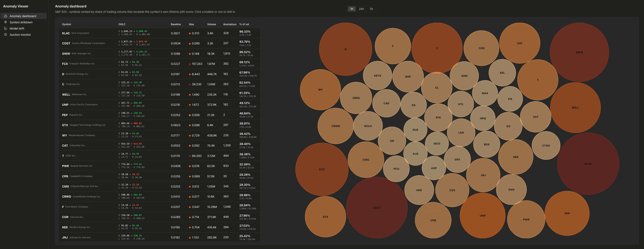Viewport: 644px width, 249px height.
Task: Open the NEE NextEra Energy row
Action: [160, 227]
